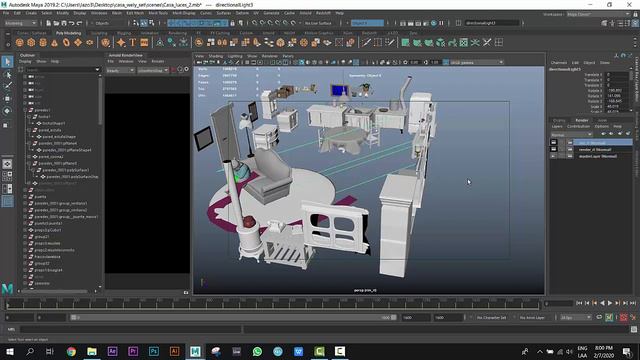Create a polygon cone from the shelf
640x360 pixels.
click(54, 42)
